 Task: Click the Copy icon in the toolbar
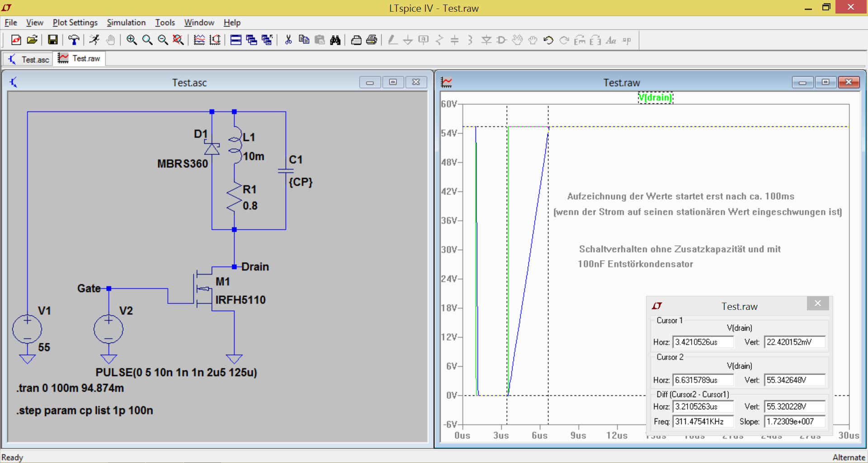click(x=304, y=40)
